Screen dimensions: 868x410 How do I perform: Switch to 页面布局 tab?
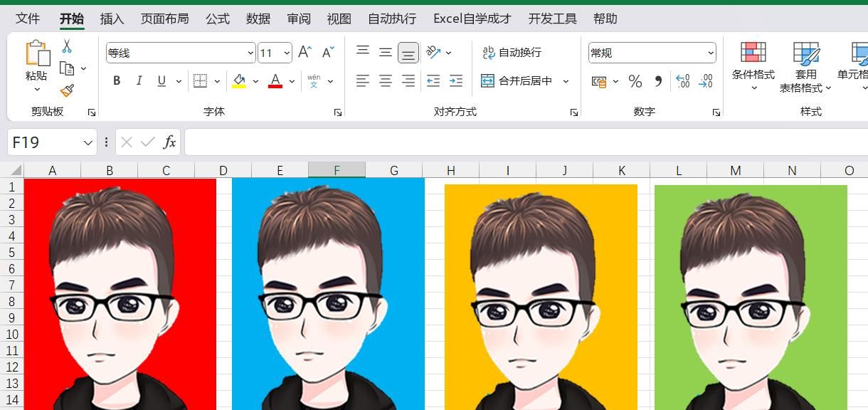[164, 19]
